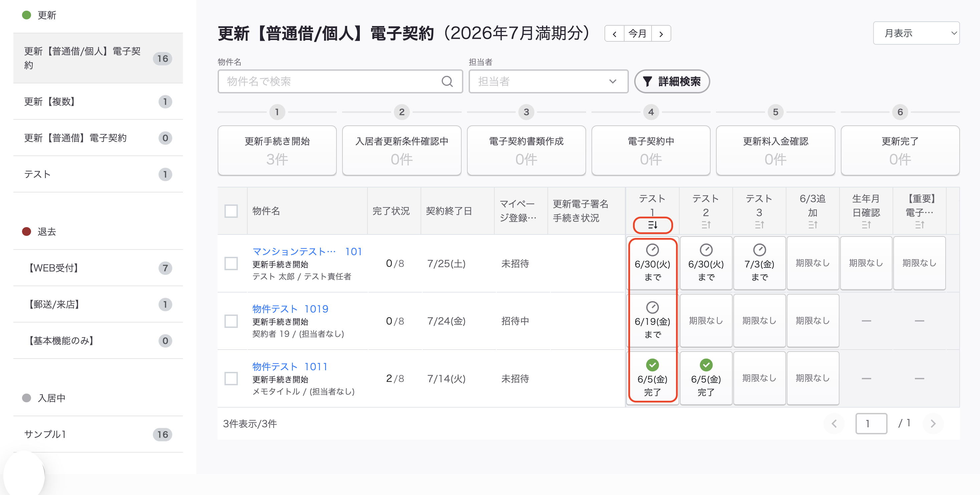
Task: Open the 月表示 view dropdown
Action: tap(916, 33)
